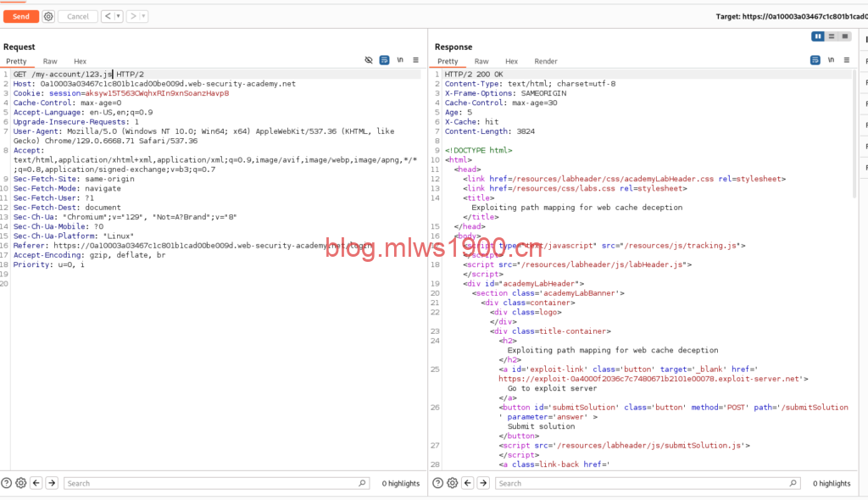Select the Response Pretty tab

[448, 62]
